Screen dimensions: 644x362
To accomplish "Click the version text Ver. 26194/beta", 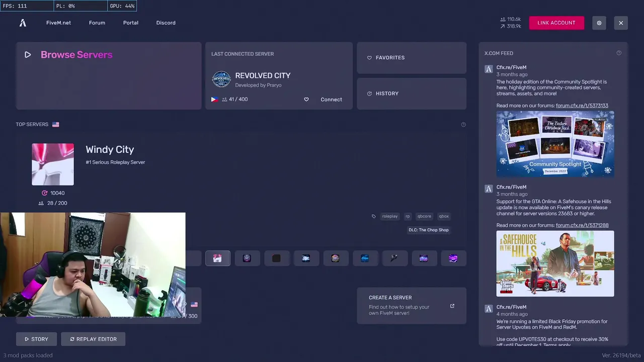I will pyautogui.click(x=621, y=355).
